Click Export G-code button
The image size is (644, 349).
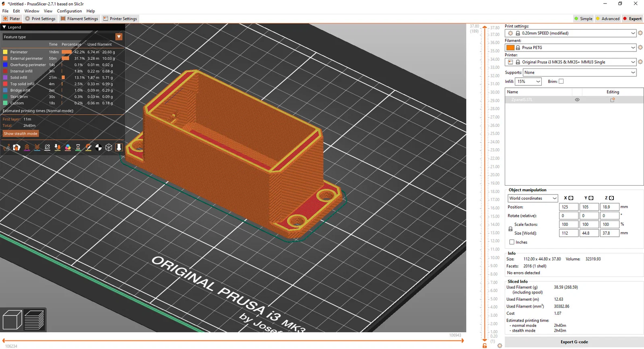point(574,342)
